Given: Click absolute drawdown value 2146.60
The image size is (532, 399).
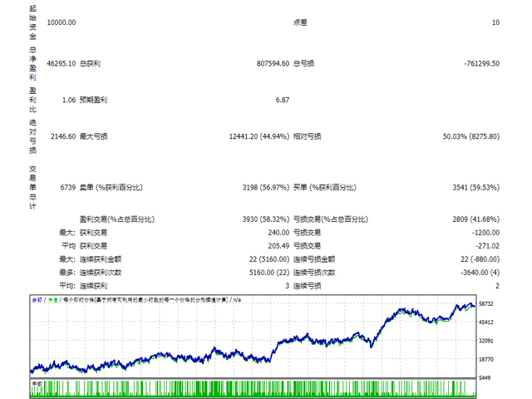Looking at the screenshot, I should [x=63, y=136].
